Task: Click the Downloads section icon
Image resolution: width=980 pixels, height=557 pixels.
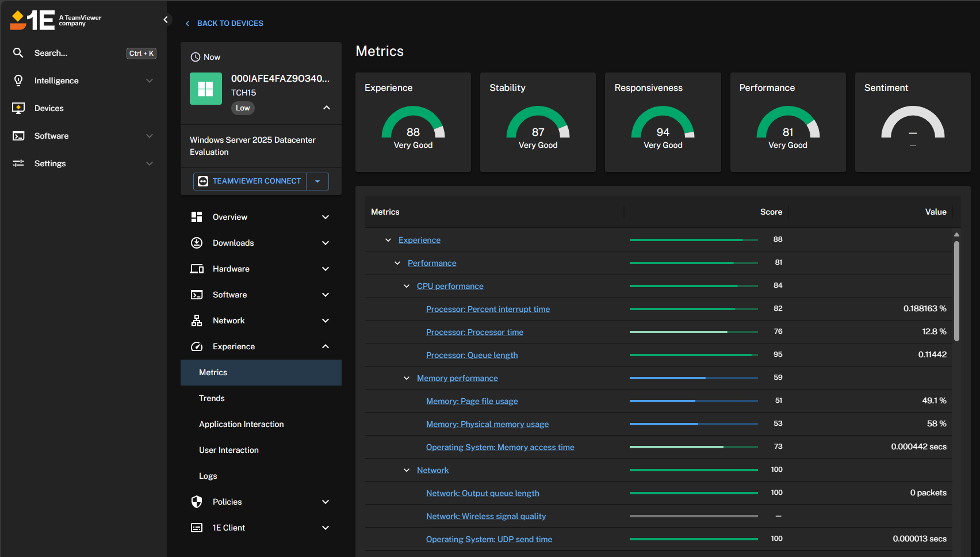Action: pyautogui.click(x=197, y=243)
